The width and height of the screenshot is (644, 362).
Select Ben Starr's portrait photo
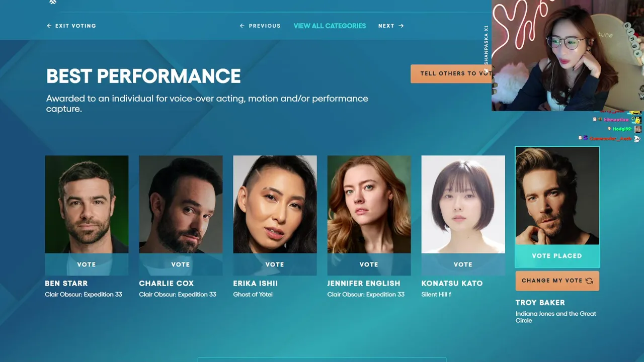(87, 204)
